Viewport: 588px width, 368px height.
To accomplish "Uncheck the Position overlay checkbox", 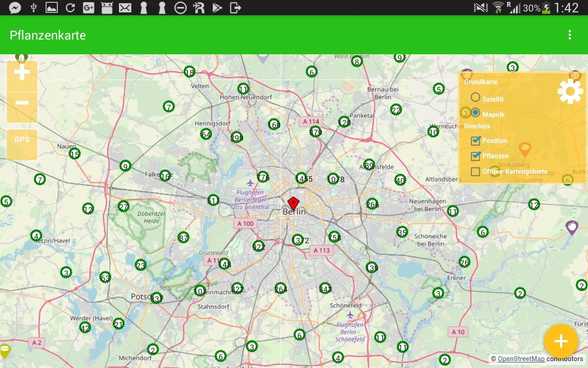I will click(475, 141).
